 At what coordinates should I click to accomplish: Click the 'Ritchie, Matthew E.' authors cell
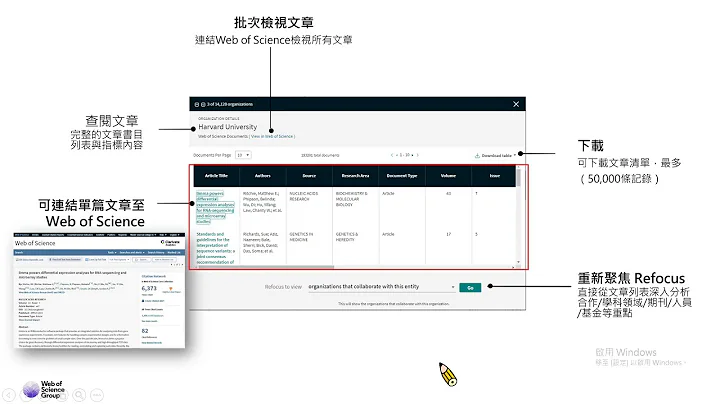click(x=262, y=202)
